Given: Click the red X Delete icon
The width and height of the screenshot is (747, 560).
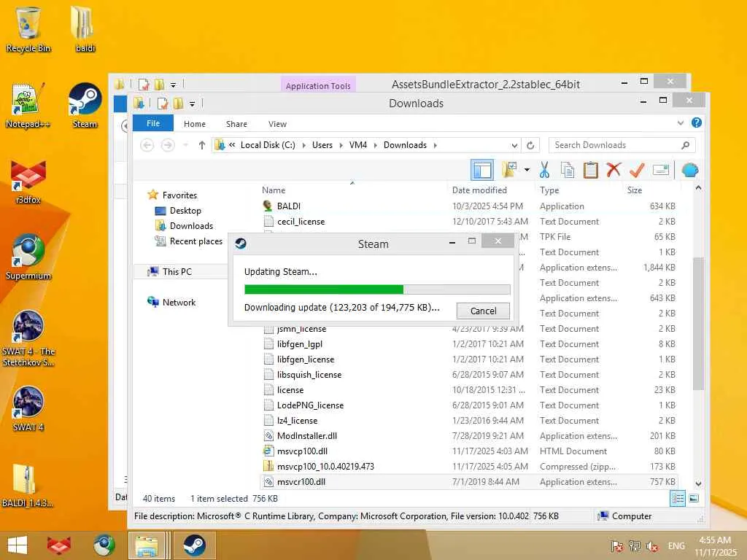Looking at the screenshot, I should (x=614, y=169).
